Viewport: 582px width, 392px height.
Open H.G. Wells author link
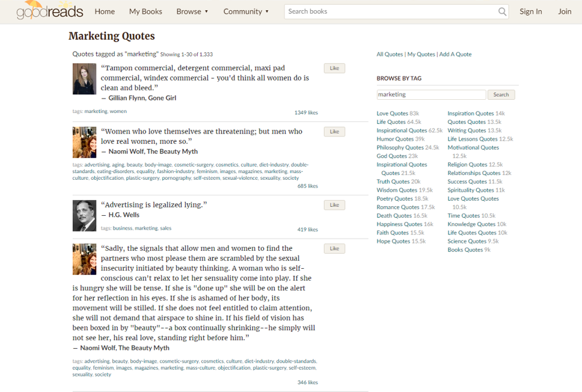pos(124,215)
